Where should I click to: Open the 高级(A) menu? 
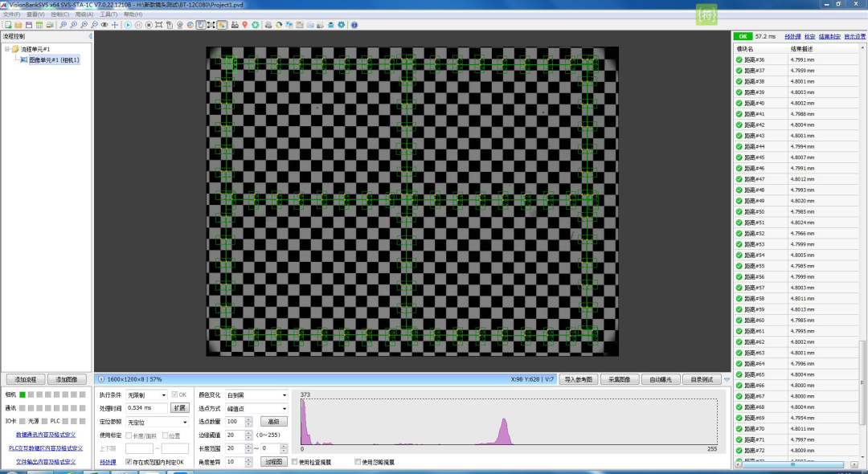(84, 14)
